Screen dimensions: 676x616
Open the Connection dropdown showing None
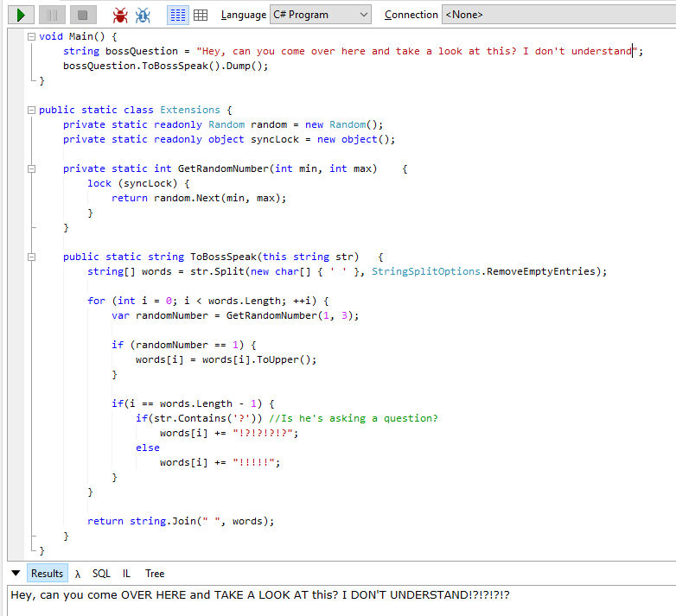coord(558,15)
